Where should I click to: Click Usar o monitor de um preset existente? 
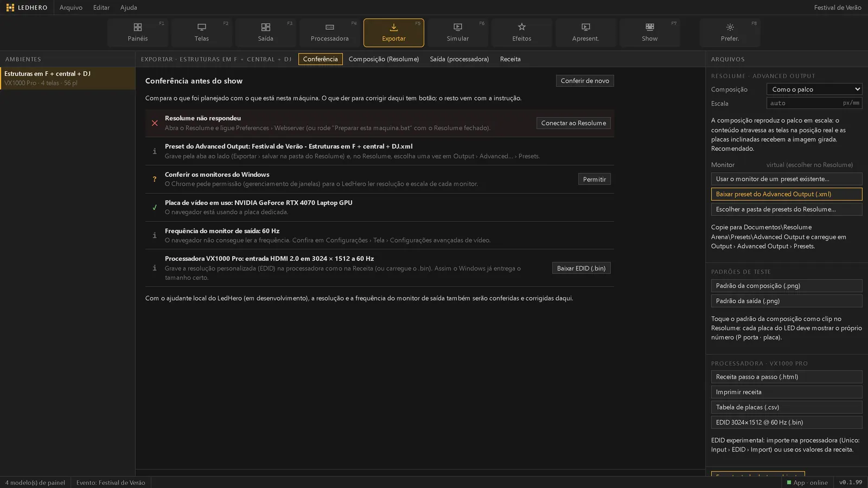pos(787,179)
